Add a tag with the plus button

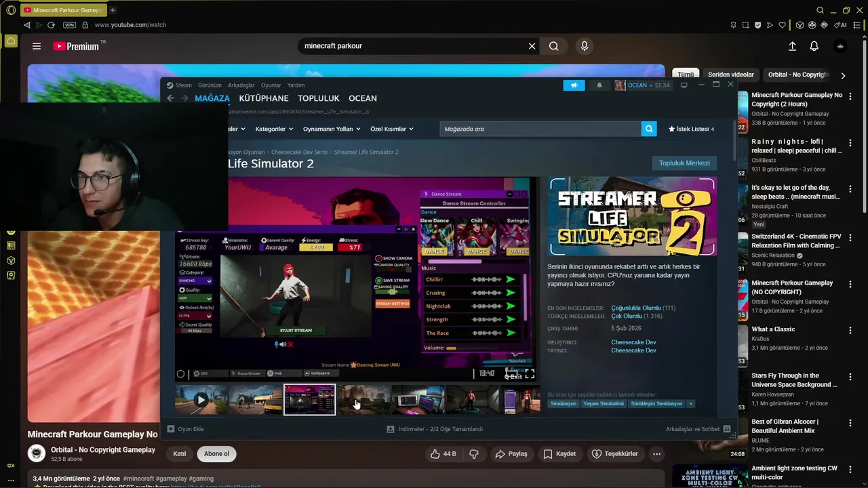coord(691,404)
